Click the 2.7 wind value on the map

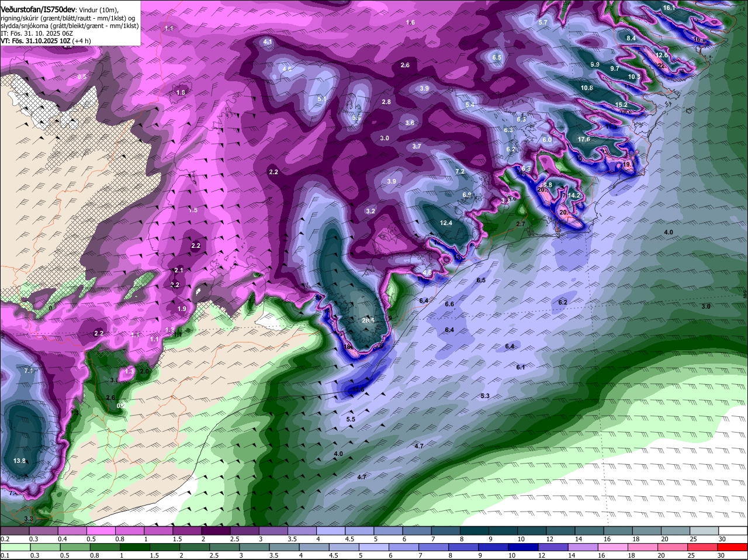521,224
